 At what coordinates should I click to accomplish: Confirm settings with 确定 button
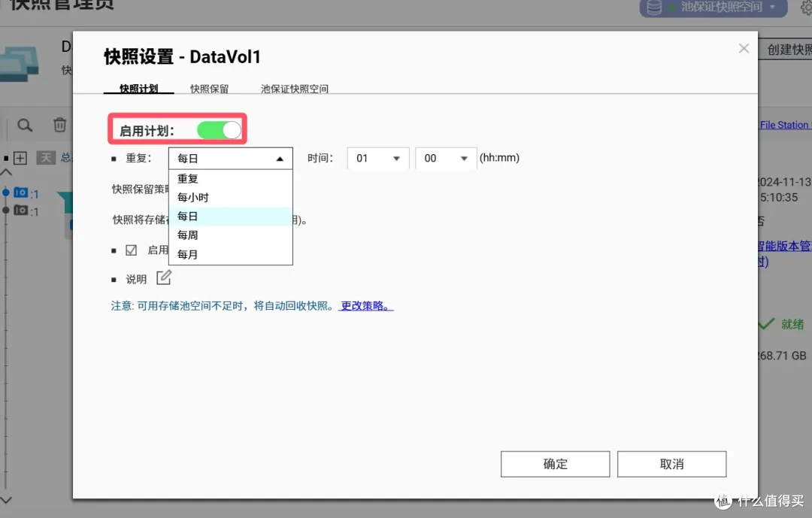pos(555,464)
